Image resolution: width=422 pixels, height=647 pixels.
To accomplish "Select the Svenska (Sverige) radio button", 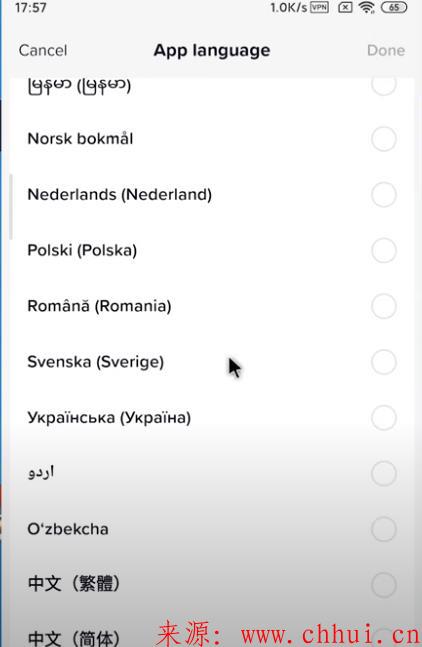I will pyautogui.click(x=384, y=362).
